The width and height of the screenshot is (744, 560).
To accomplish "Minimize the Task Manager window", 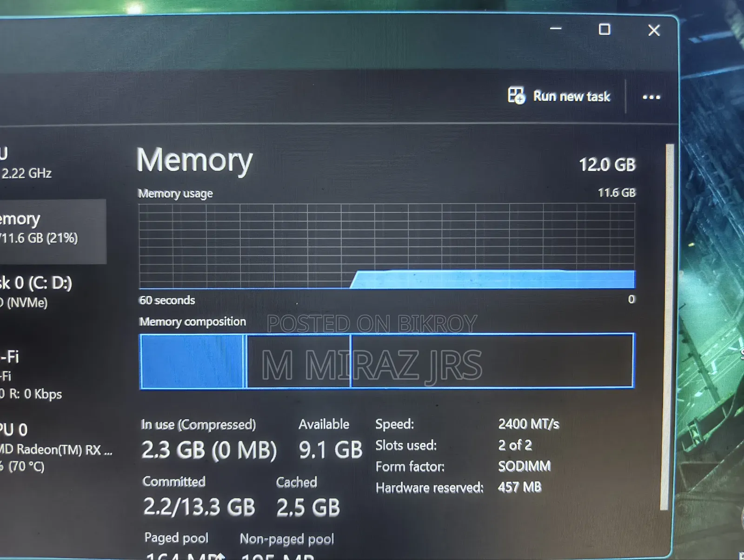I will tap(556, 29).
